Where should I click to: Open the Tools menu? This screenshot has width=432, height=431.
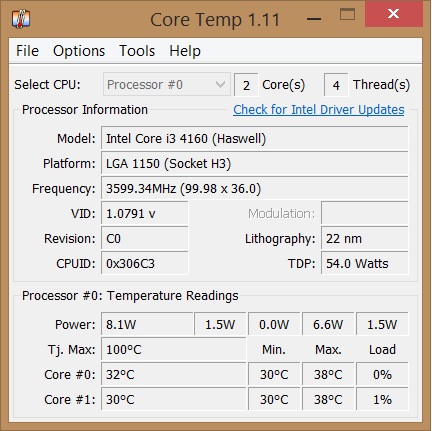pyautogui.click(x=137, y=51)
